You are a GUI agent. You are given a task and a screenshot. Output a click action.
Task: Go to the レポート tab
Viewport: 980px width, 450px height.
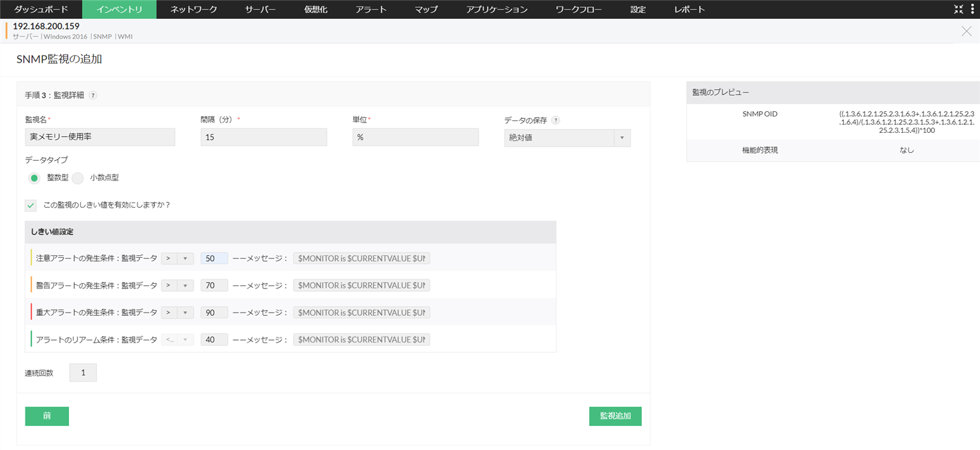689,9
